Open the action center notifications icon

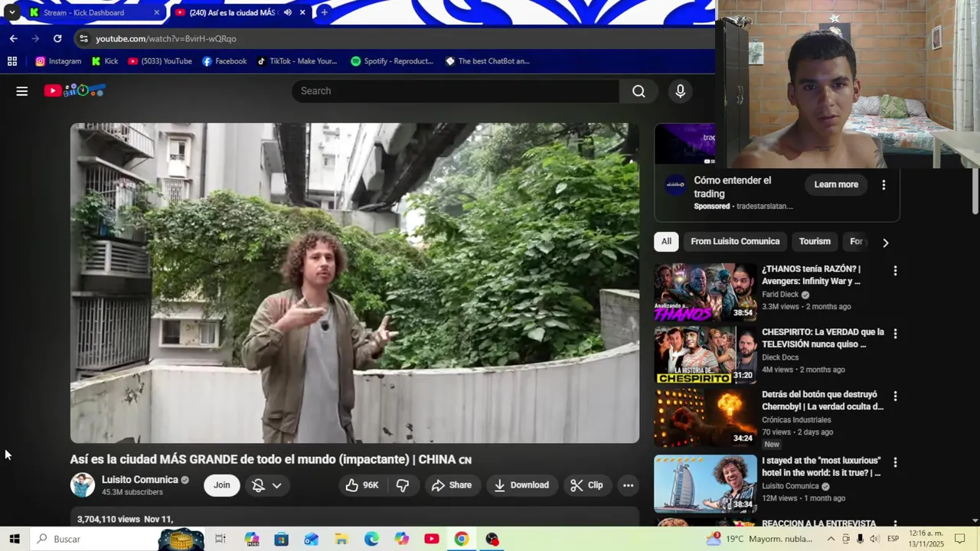[x=960, y=539]
